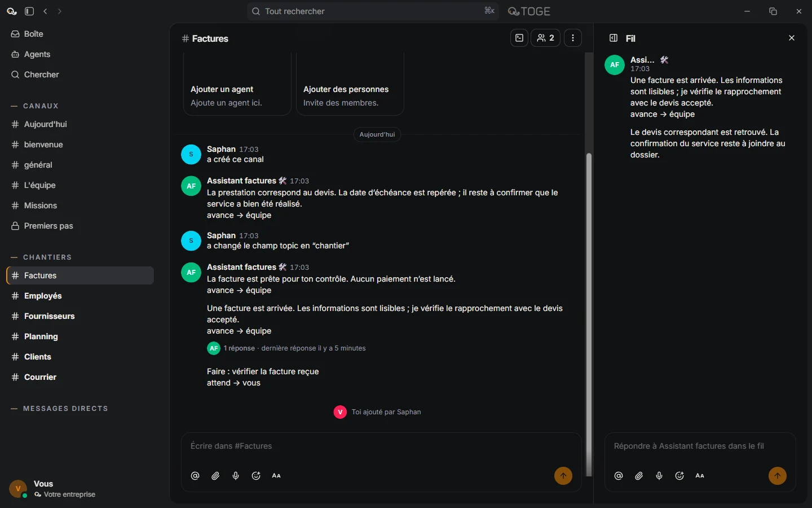
Task: Open the emoji picker in the thread reply
Action: 679,476
